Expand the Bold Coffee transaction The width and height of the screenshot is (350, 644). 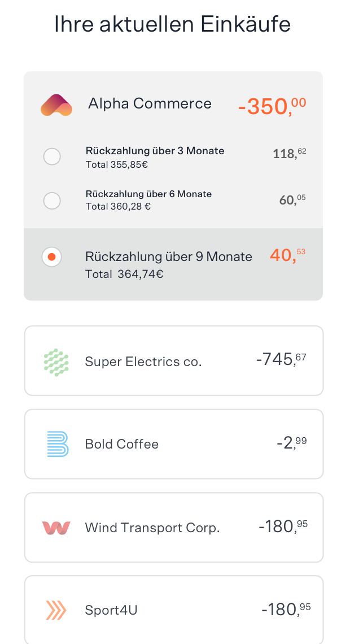click(x=174, y=444)
